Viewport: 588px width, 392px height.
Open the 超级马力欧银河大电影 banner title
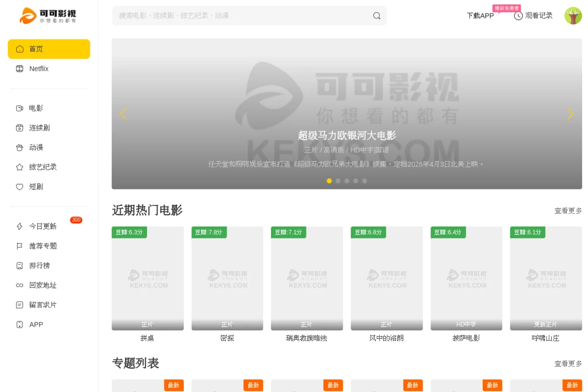click(347, 136)
